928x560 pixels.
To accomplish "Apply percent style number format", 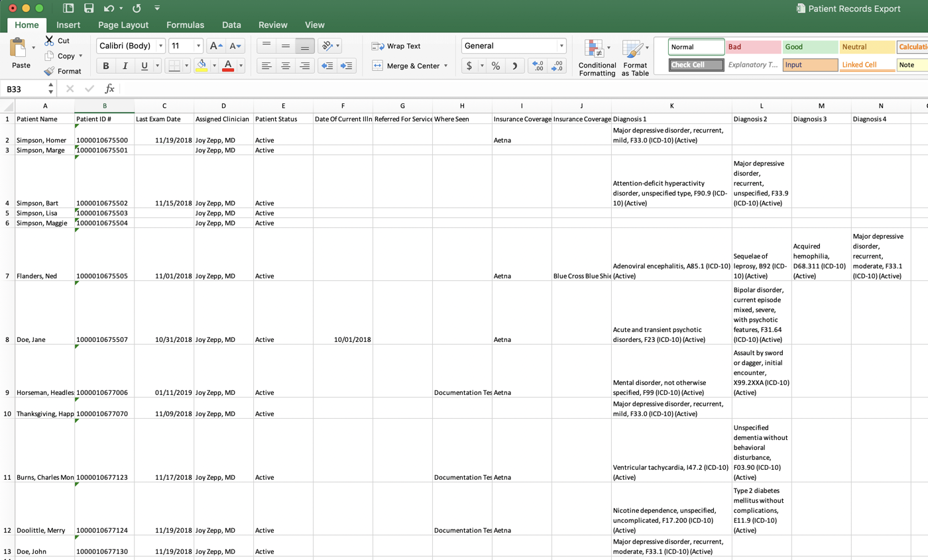I will click(495, 66).
